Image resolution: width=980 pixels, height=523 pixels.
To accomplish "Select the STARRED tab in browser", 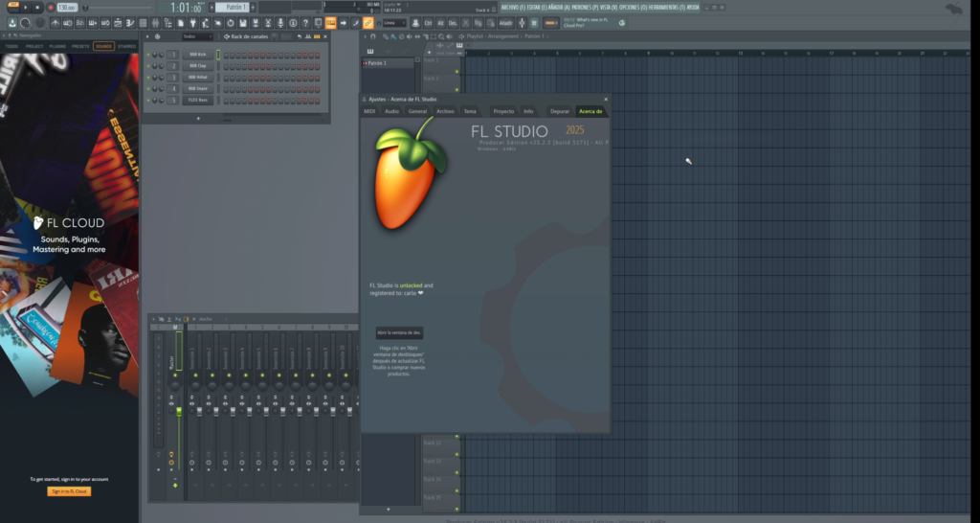I will 127,46.
